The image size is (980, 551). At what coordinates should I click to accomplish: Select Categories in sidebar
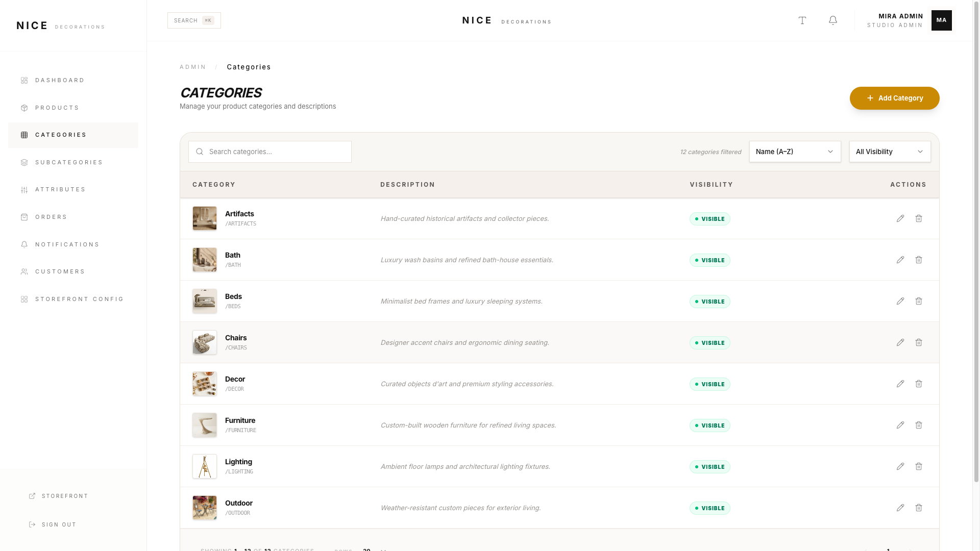pos(73,135)
